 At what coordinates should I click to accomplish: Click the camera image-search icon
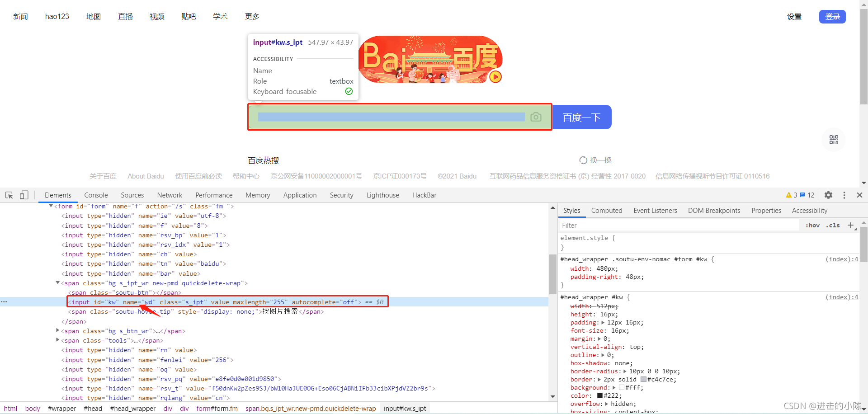pyautogui.click(x=536, y=117)
